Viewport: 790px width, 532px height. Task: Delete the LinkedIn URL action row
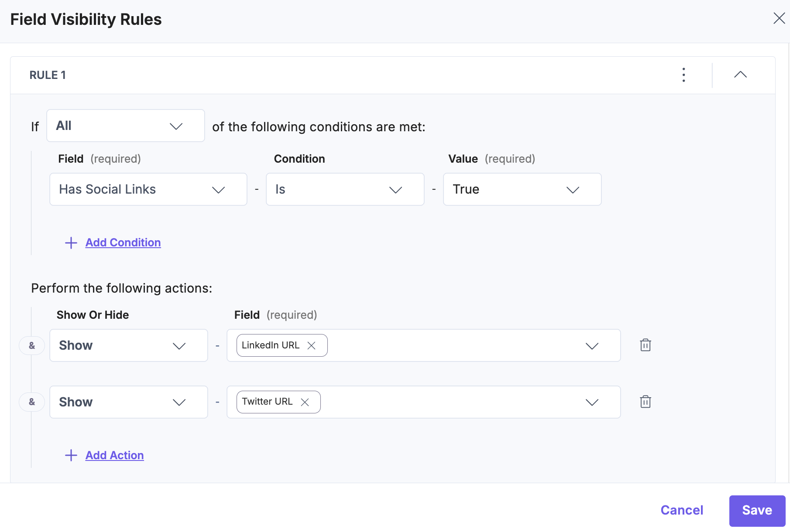tap(646, 345)
